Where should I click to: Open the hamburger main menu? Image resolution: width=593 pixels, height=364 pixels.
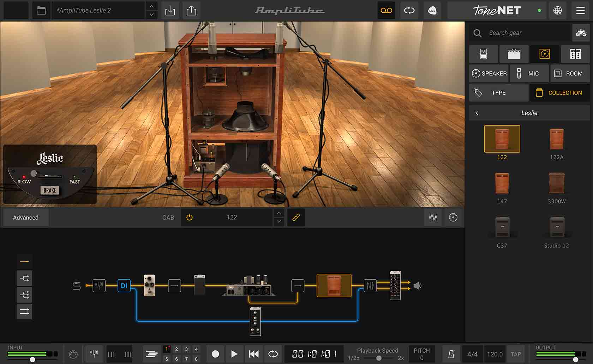click(x=581, y=11)
